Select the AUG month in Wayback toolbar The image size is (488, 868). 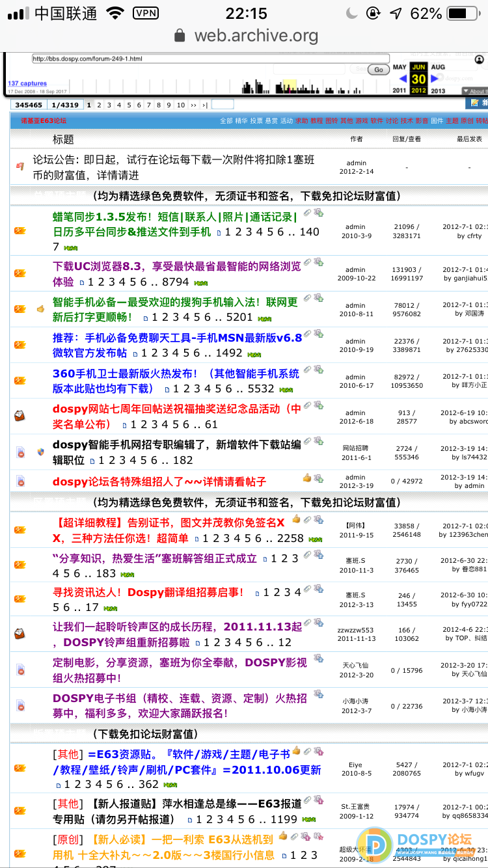tap(438, 67)
